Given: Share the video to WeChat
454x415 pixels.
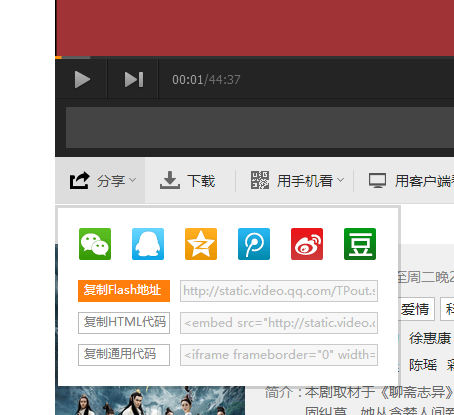Looking at the screenshot, I should pyautogui.click(x=95, y=244).
